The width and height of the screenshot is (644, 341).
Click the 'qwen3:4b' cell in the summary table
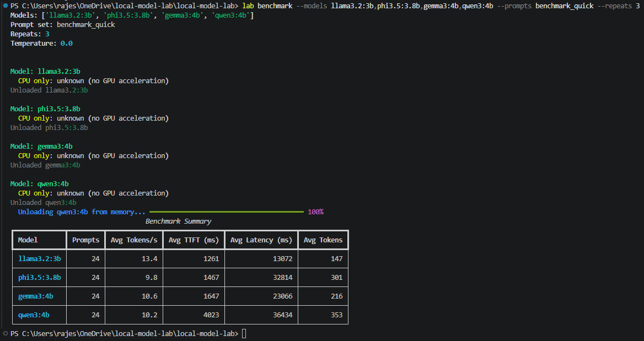click(34, 315)
